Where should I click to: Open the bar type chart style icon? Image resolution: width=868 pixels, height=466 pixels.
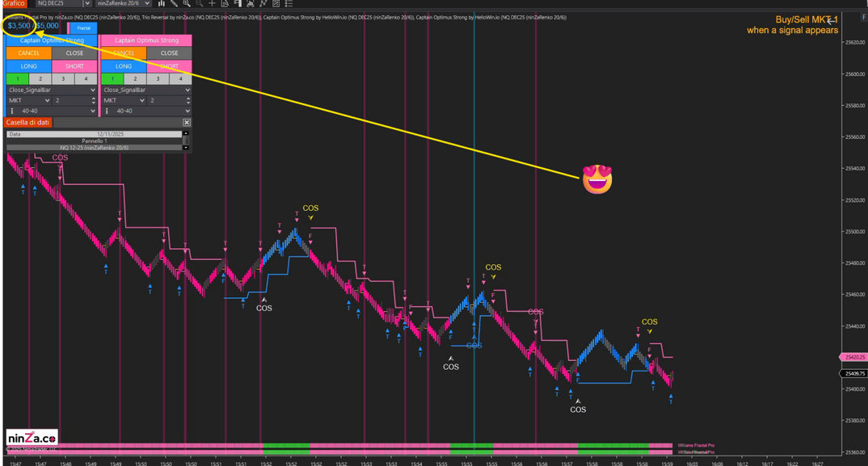click(x=161, y=3)
